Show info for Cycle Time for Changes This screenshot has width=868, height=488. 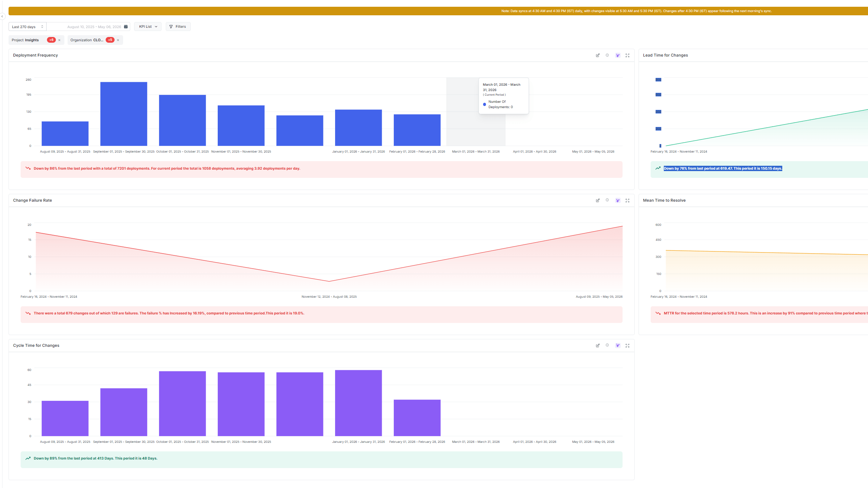[607, 345]
